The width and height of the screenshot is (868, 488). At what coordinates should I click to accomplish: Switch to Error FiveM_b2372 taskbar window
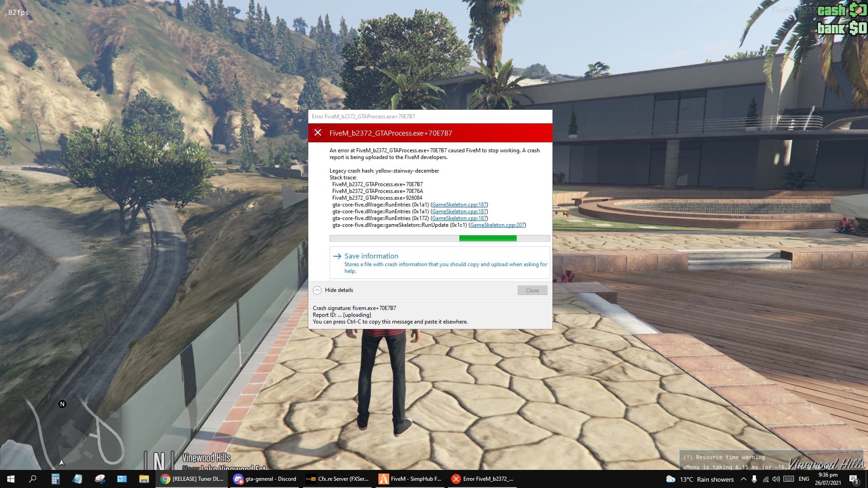482,479
